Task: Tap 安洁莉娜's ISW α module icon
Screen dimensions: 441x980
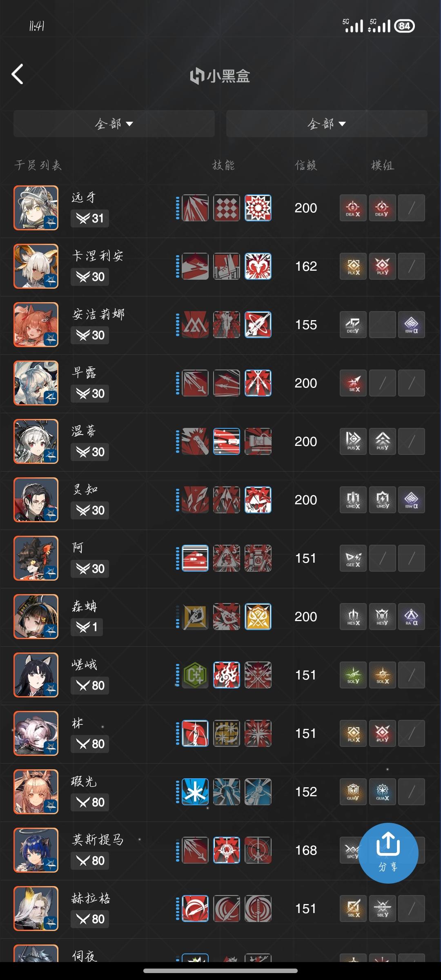Action: coord(412,325)
